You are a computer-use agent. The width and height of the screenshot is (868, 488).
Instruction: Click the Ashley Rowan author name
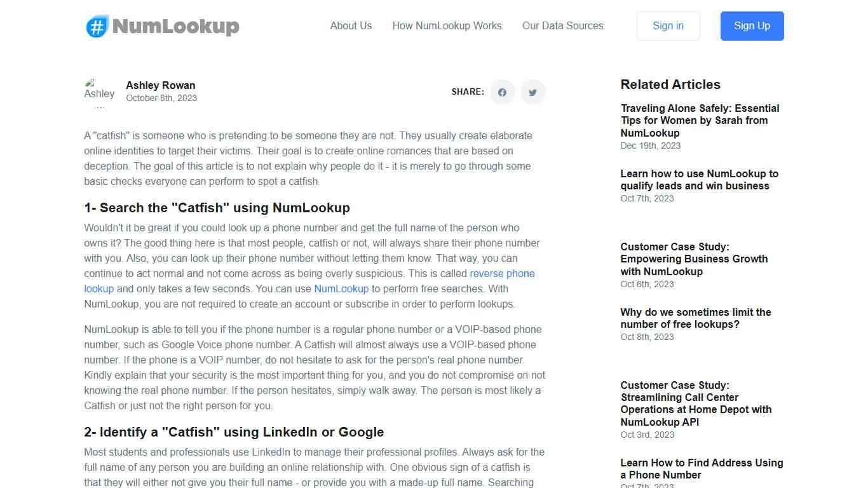tap(160, 86)
